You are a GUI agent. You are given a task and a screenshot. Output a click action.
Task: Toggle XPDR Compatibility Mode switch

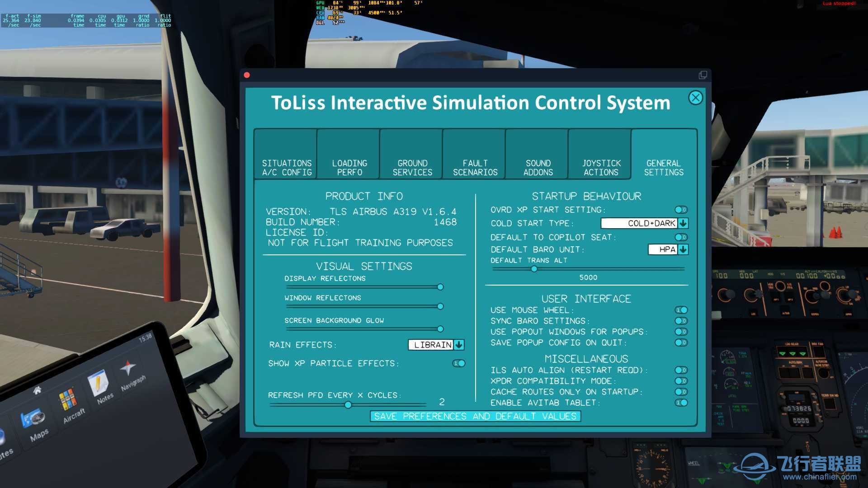click(x=681, y=381)
